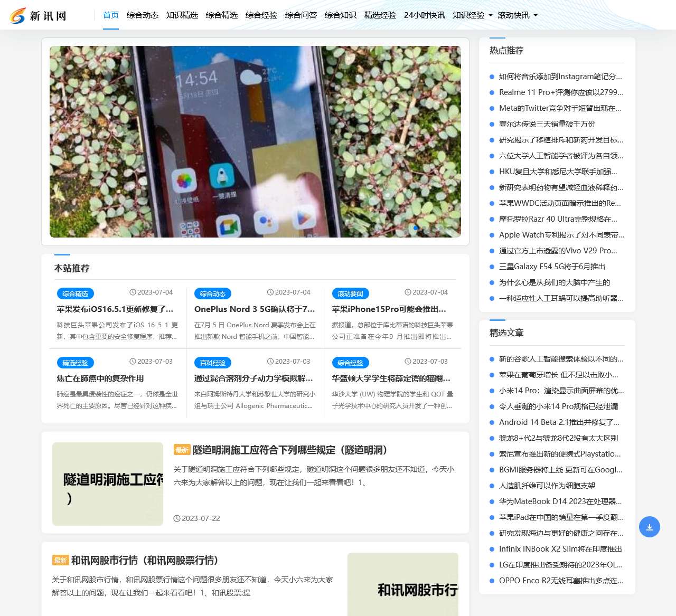The image size is (676, 616).
Task: Open featured link OPPO Enco R2无线耳塞推出多点连
Action: (x=561, y=581)
